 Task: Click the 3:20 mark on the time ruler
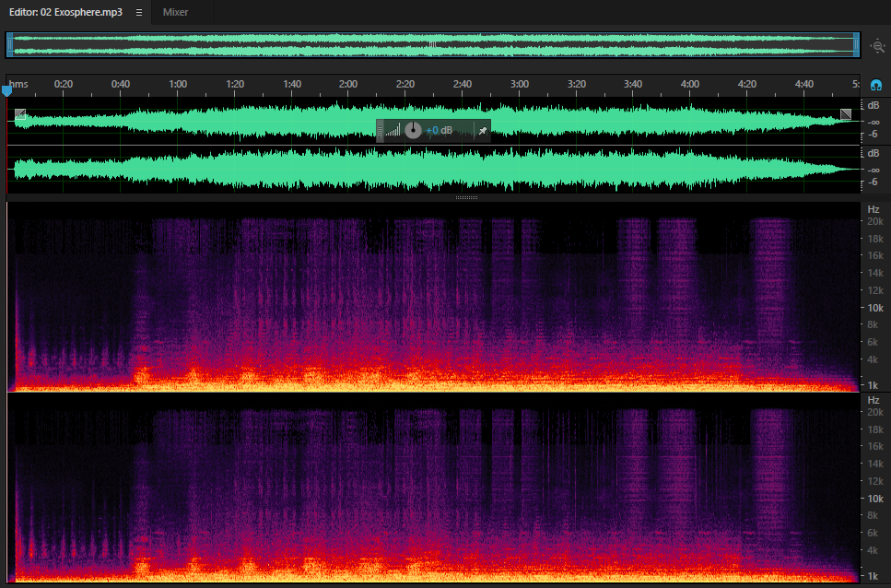pos(577,84)
